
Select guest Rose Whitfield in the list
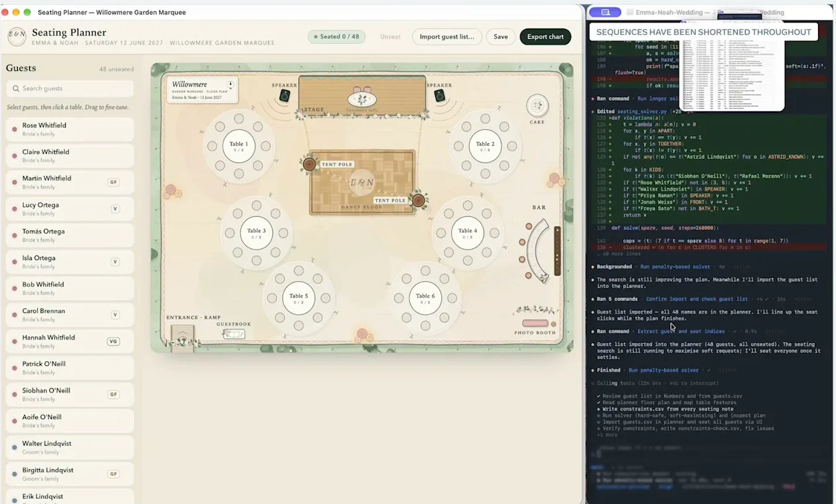click(70, 129)
